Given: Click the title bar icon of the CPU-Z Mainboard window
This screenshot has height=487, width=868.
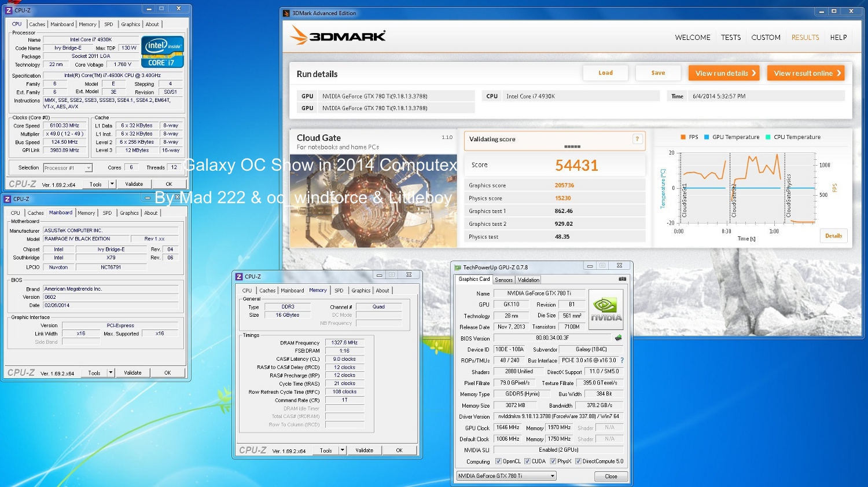Looking at the screenshot, I should point(8,199).
